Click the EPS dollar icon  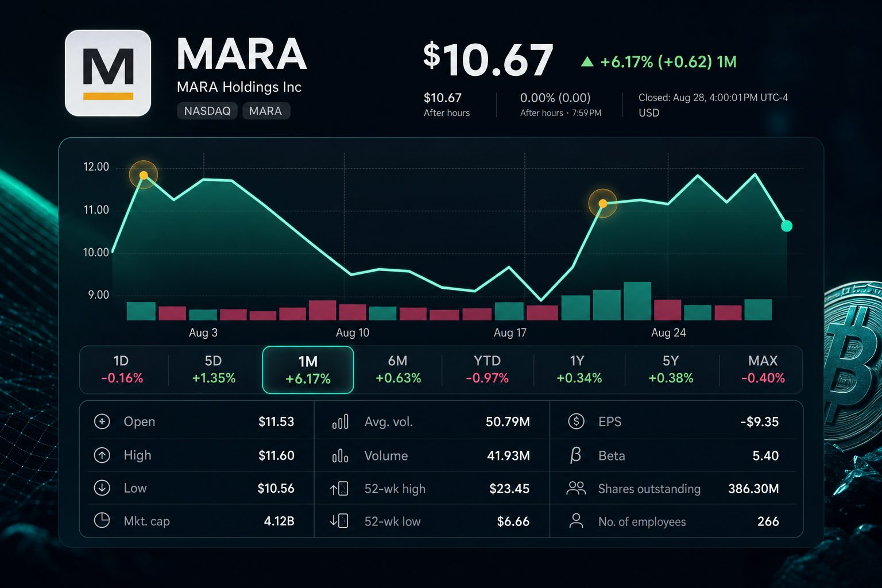point(576,421)
